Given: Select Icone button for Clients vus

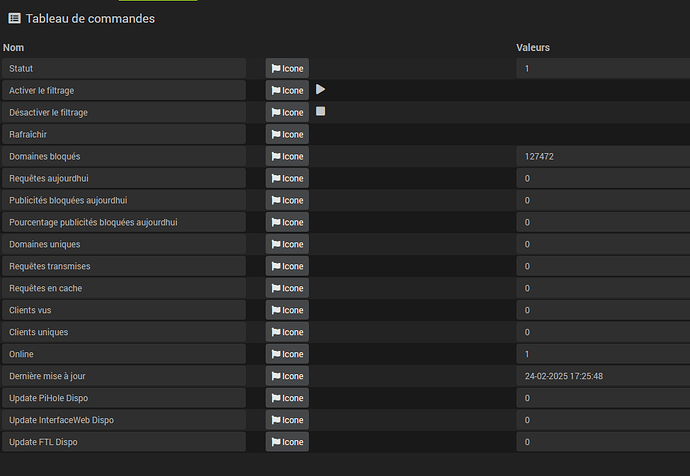Looking at the screenshot, I should [x=287, y=310].
